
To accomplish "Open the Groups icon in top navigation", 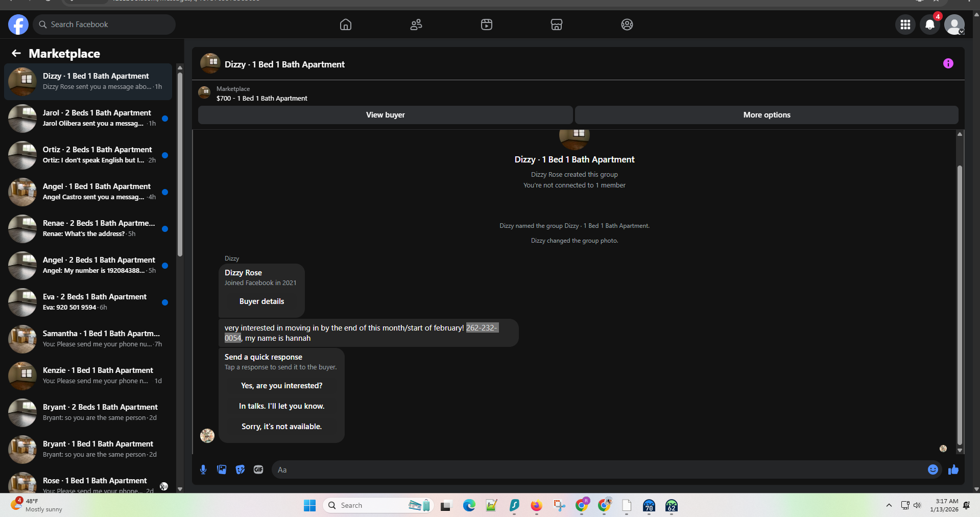I will coord(627,25).
